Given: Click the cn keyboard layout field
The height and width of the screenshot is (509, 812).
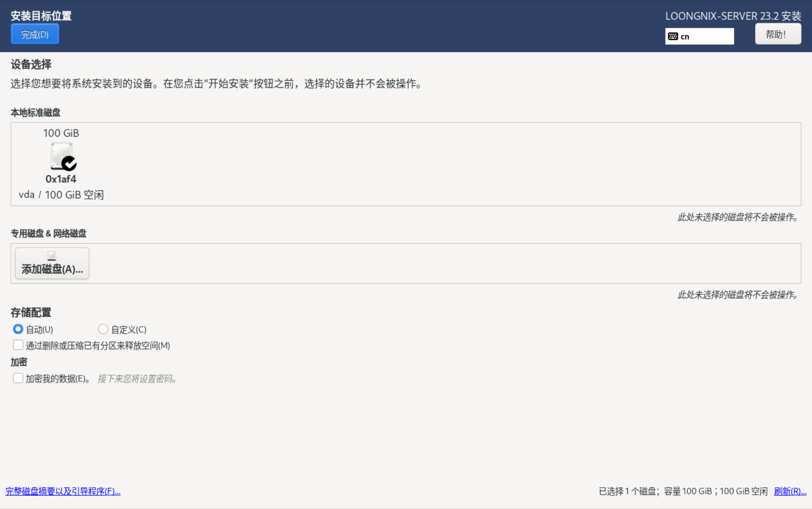Looking at the screenshot, I should point(706,36).
